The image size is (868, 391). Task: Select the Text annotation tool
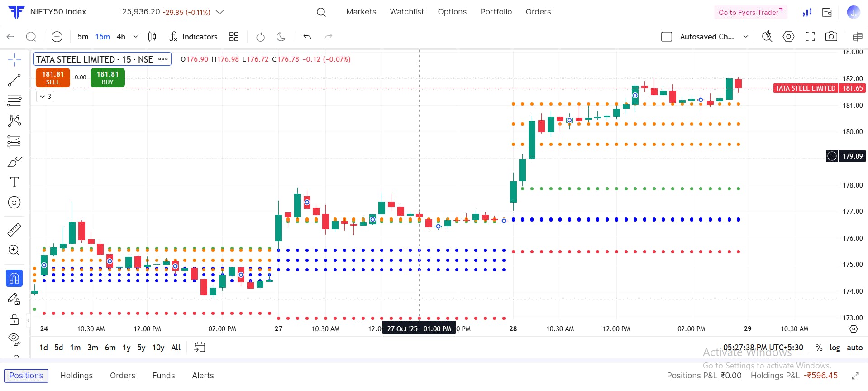point(14,182)
